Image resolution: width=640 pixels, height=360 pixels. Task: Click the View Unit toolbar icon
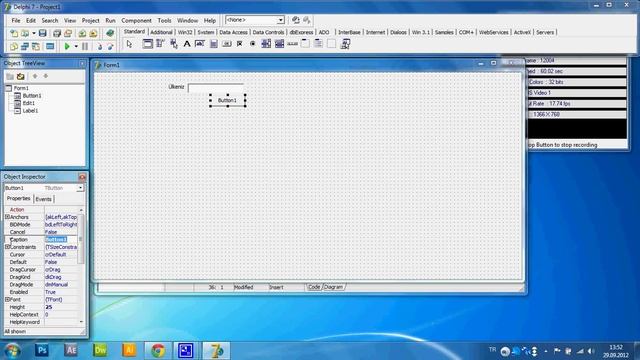(x=14, y=47)
